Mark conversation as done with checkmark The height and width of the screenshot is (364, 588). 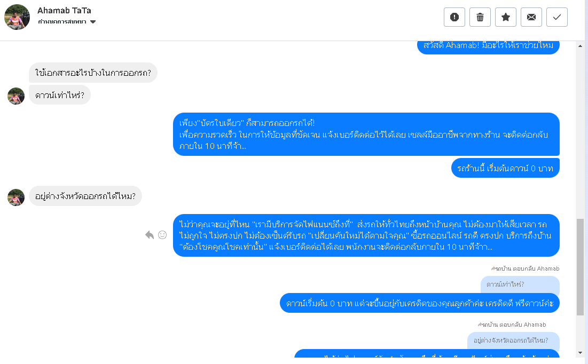coord(557,17)
